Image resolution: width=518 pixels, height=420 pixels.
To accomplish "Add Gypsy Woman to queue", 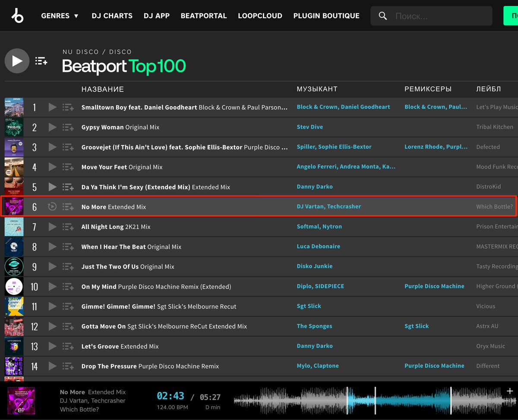I will 68,127.
